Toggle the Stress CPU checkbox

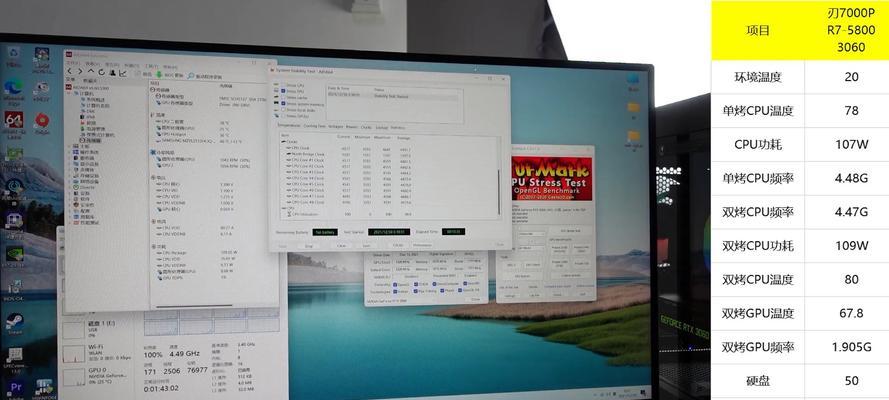(283, 85)
